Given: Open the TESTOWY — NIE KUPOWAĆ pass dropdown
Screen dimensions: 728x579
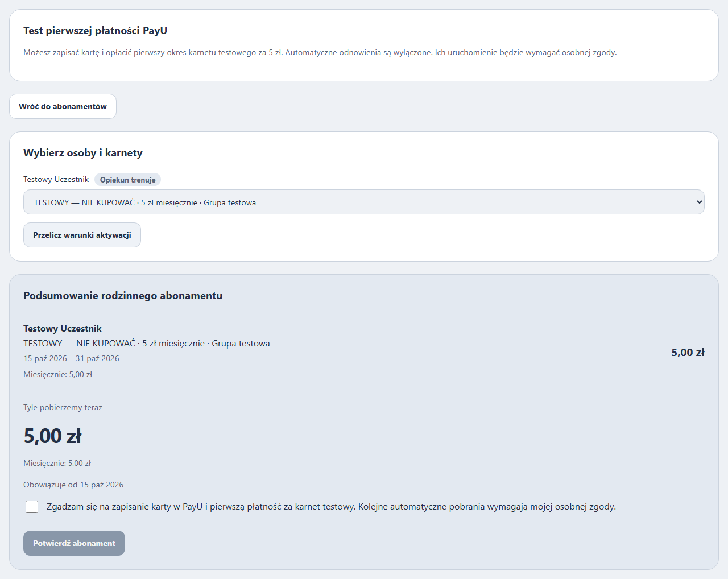Looking at the screenshot, I should click(x=363, y=202).
